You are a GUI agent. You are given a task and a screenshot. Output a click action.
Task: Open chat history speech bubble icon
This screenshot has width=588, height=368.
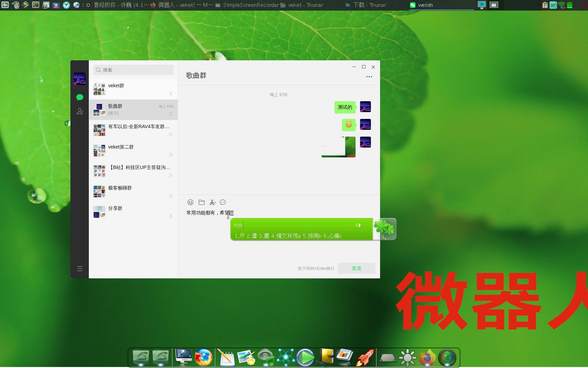point(223,202)
